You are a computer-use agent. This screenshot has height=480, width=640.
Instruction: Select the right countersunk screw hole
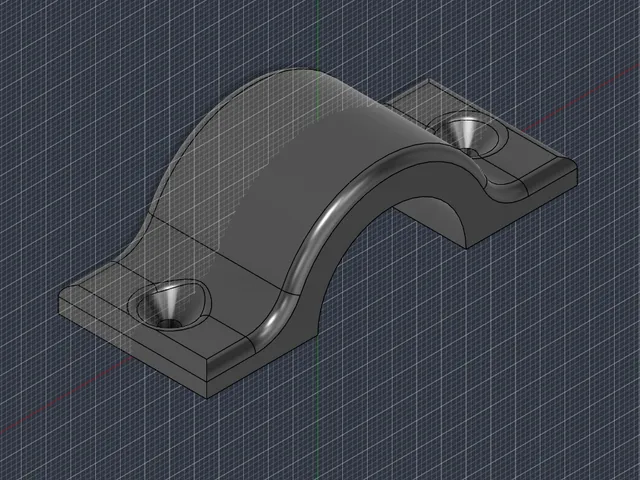click(x=469, y=136)
